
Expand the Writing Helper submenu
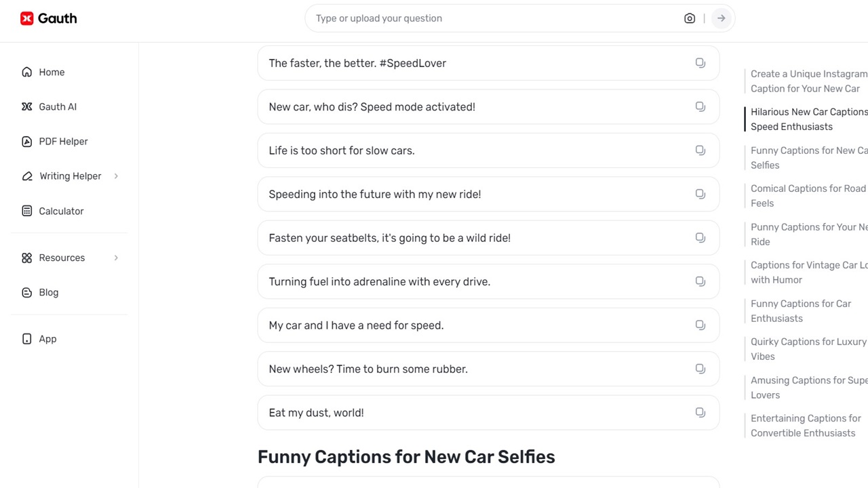pyautogui.click(x=116, y=176)
